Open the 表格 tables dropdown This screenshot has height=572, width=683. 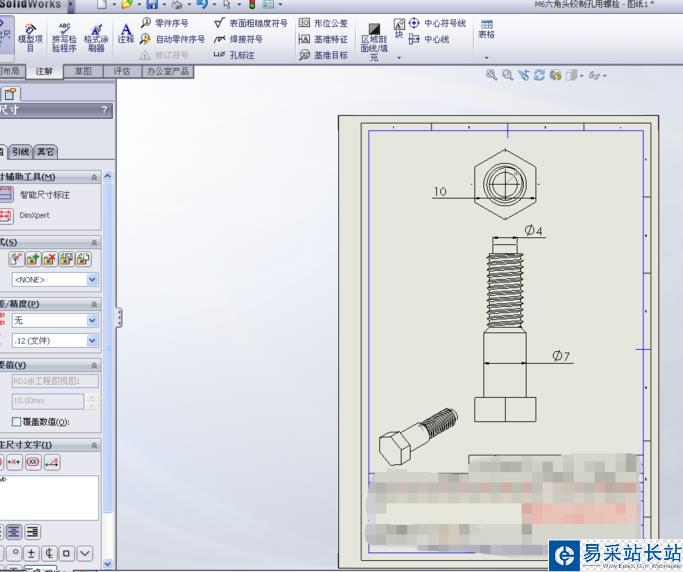point(486,57)
